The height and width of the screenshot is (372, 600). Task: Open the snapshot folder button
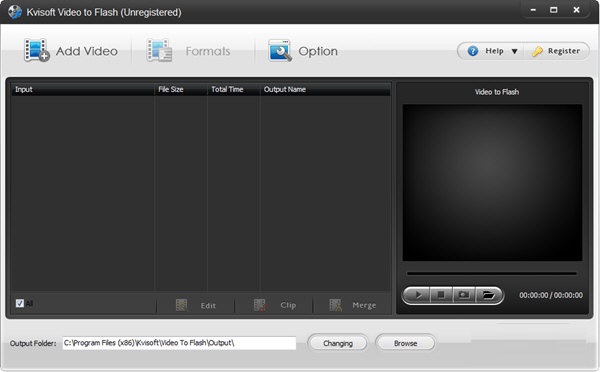click(488, 295)
